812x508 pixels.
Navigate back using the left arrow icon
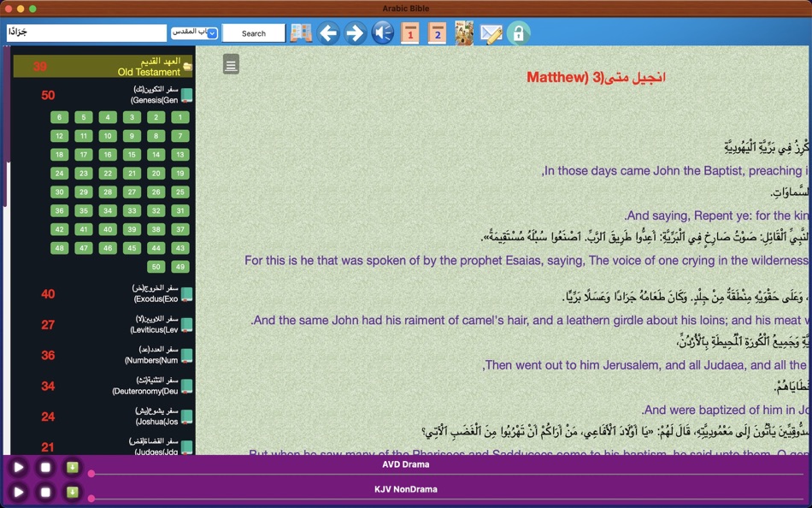[329, 33]
